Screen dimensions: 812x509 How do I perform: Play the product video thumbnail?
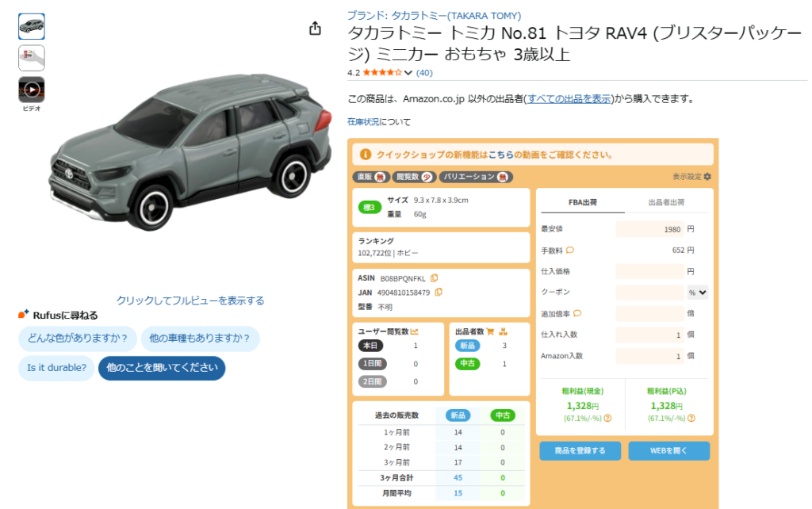coord(32,90)
